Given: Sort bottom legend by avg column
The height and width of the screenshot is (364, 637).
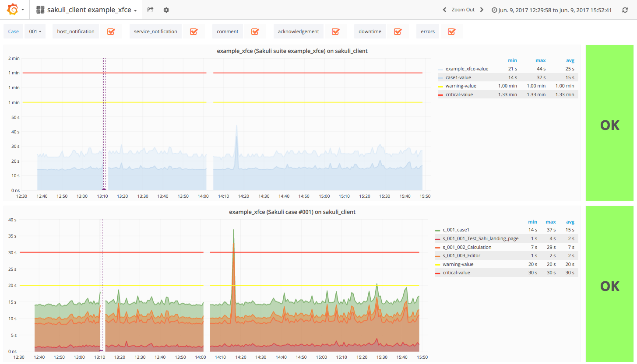Looking at the screenshot, I should click(570, 222).
